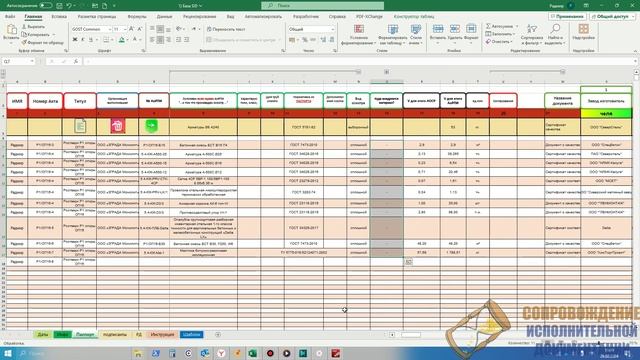Click the Paste clipboard icon
The height and width of the screenshot is (360, 640).
click(11, 30)
